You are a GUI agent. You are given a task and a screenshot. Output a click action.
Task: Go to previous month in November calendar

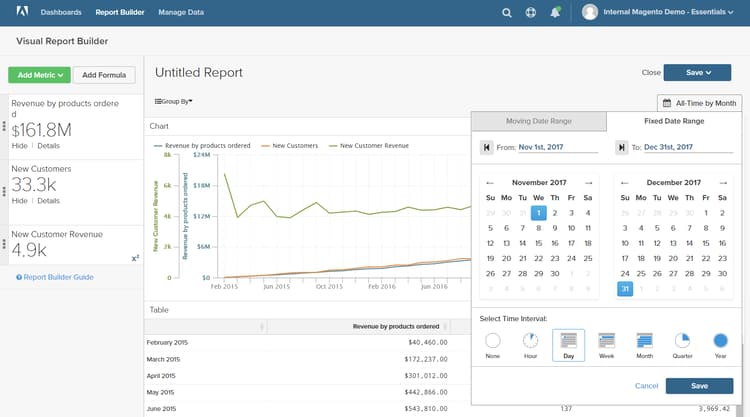(489, 183)
